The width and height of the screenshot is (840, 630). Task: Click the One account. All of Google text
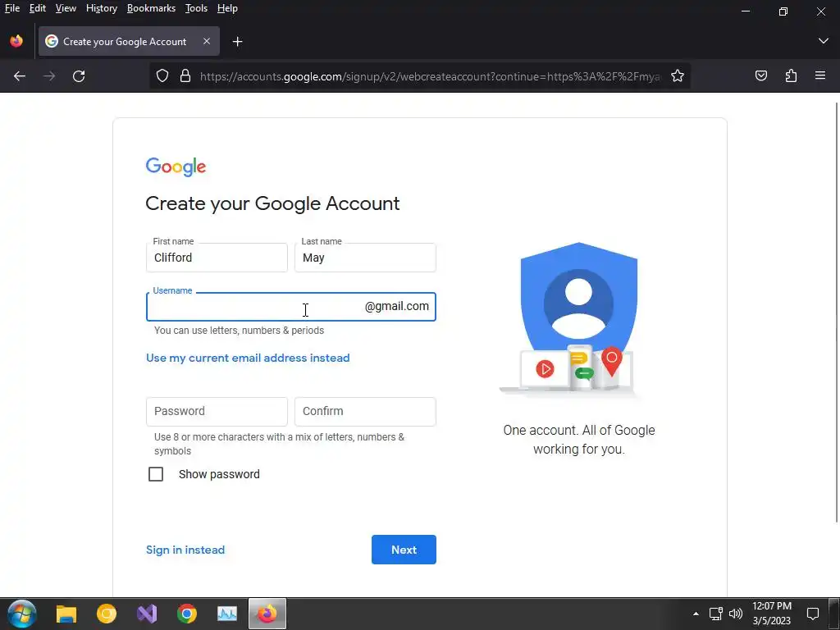point(579,440)
